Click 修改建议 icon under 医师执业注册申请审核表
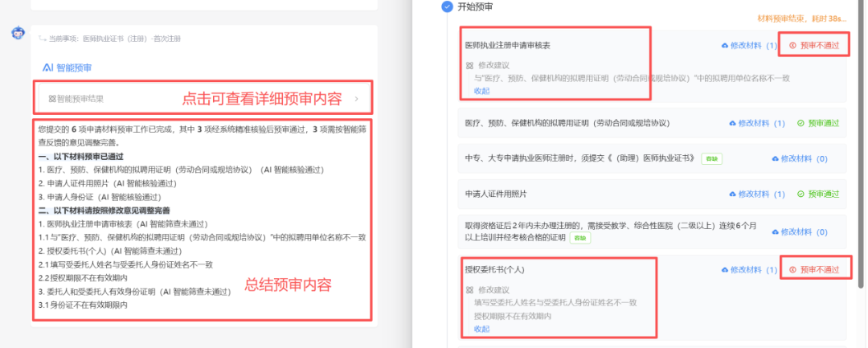Viewport: 868px width, 348px height. click(469, 65)
